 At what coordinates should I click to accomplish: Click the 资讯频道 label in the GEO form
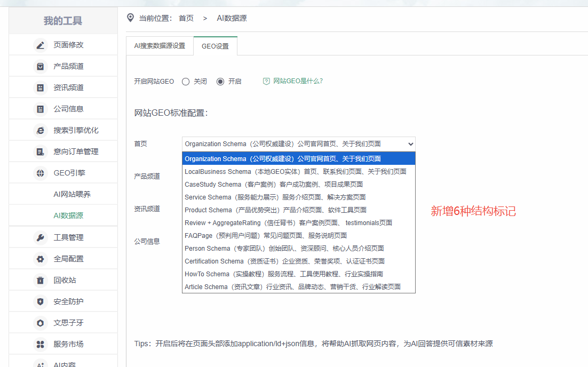[147, 209]
